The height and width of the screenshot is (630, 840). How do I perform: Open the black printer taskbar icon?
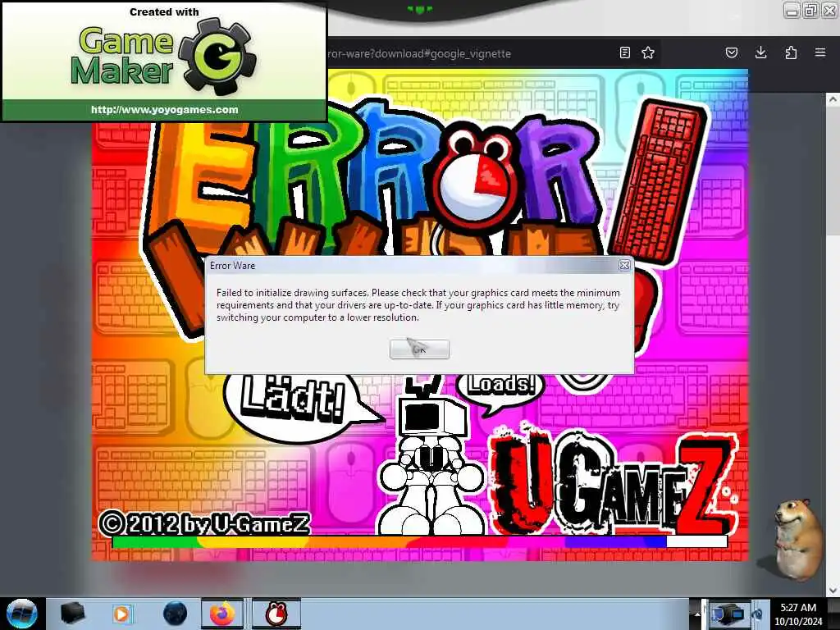pos(72,614)
